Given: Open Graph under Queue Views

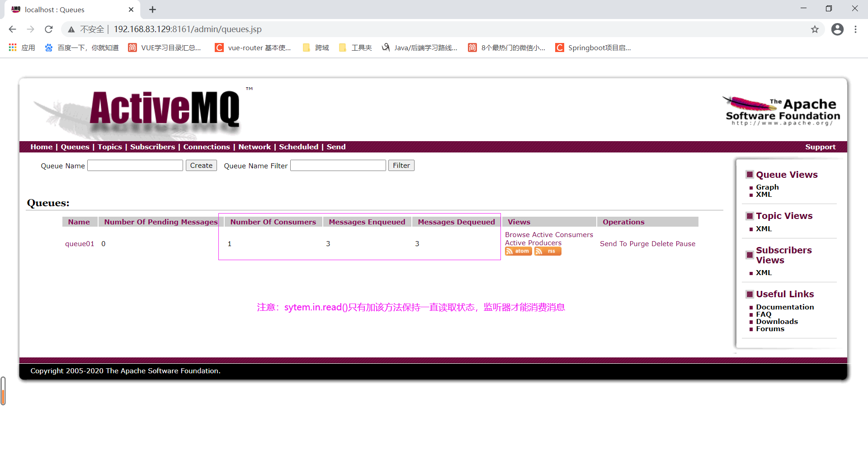Looking at the screenshot, I should pos(767,187).
